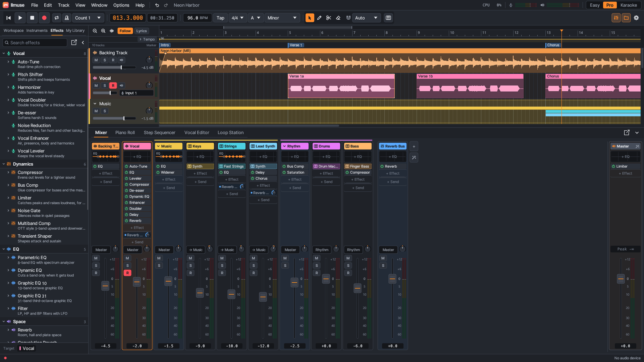Screen dimensions: 644x362
Task: Switch to the Loop Station tab
Action: point(230,132)
